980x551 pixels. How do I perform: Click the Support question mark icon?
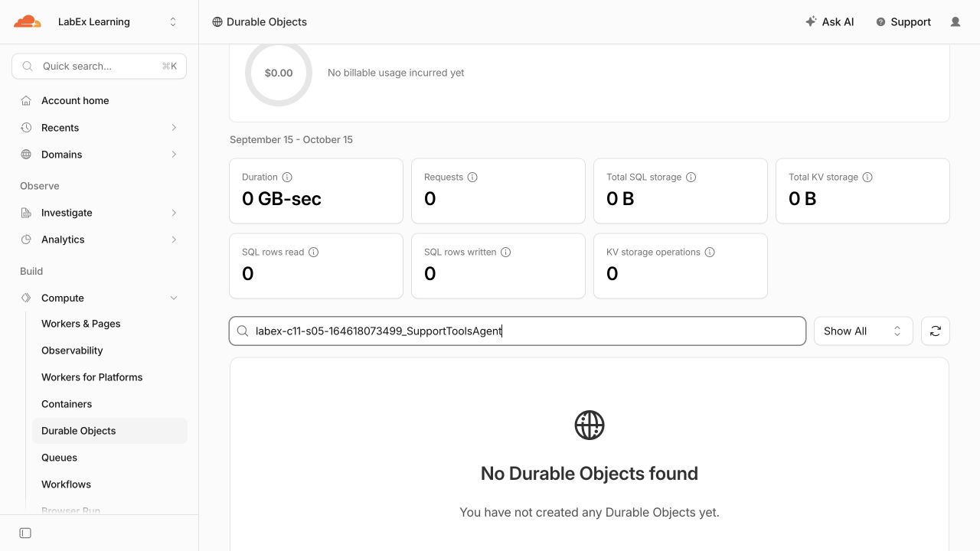880,22
